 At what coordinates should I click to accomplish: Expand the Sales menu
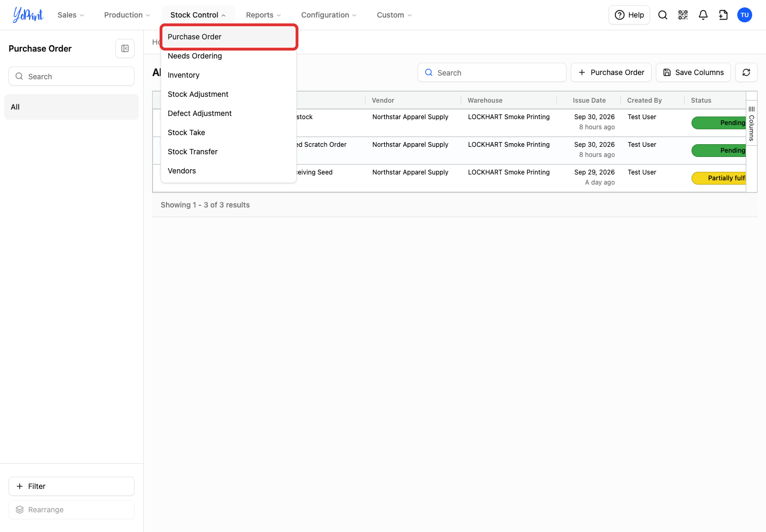click(x=71, y=15)
